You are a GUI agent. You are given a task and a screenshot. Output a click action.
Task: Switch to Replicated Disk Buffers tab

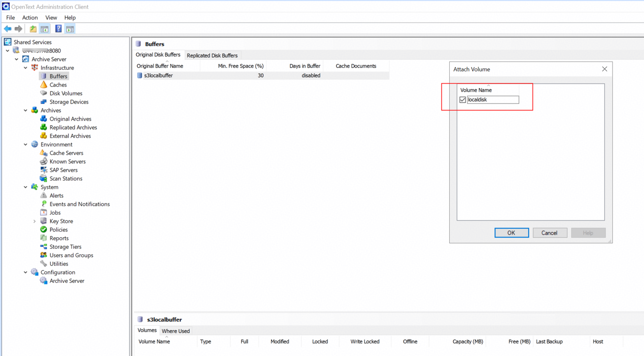click(x=212, y=56)
